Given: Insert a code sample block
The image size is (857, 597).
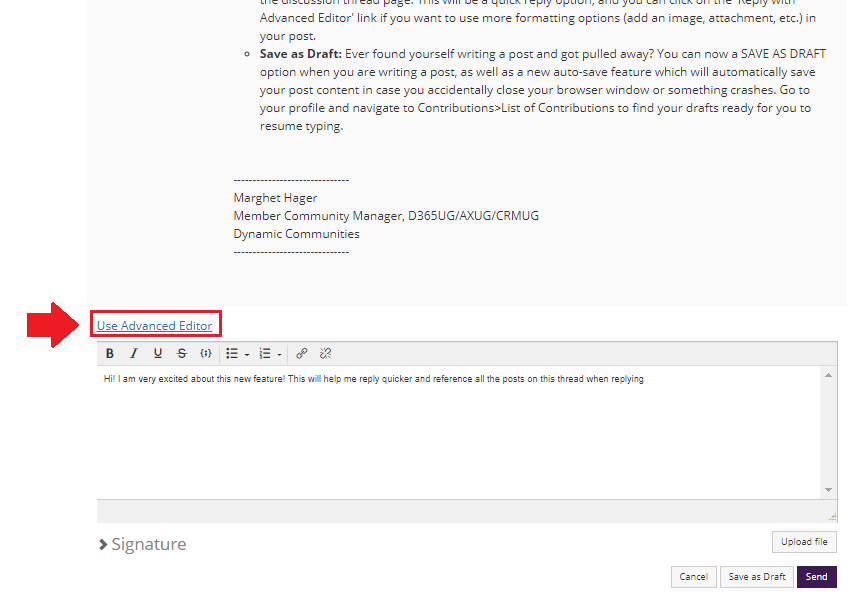Looking at the screenshot, I should [x=206, y=354].
